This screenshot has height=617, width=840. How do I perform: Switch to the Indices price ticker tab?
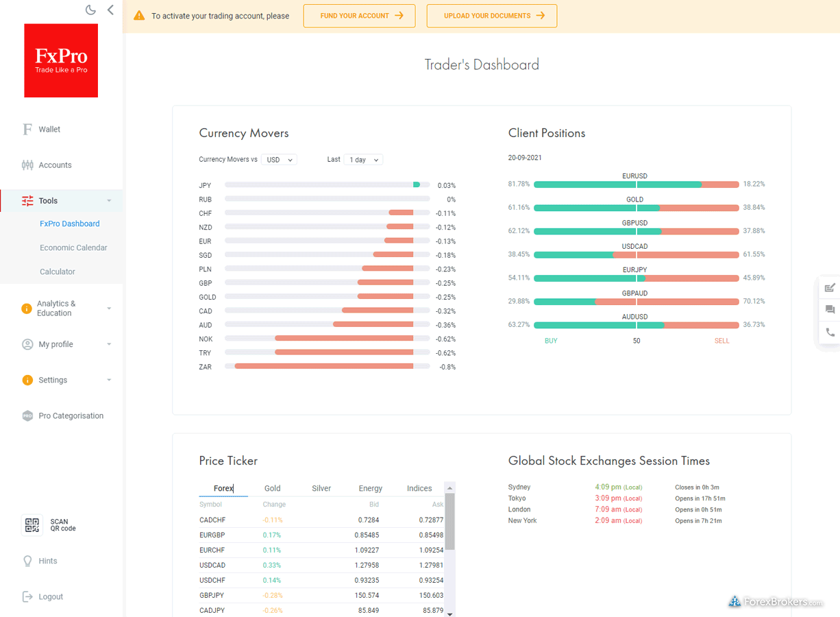pos(419,488)
